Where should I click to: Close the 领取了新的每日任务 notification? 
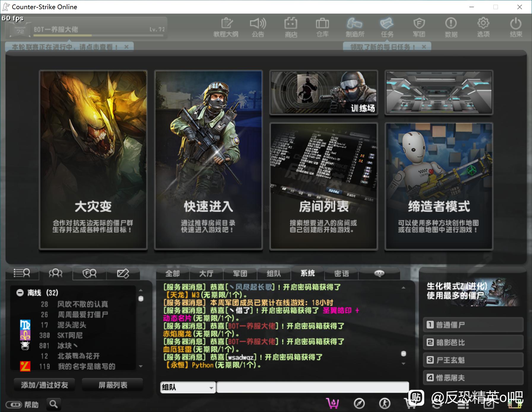point(424,47)
